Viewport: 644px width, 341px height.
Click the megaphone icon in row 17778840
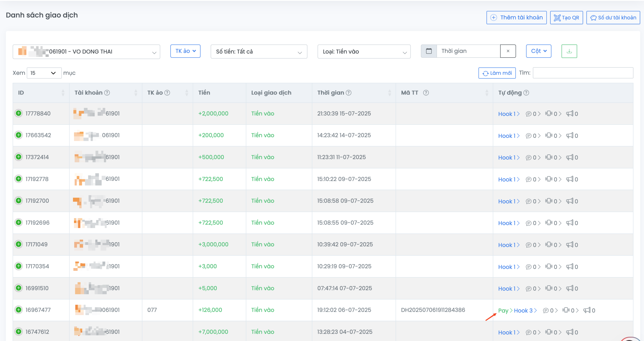coord(570,114)
